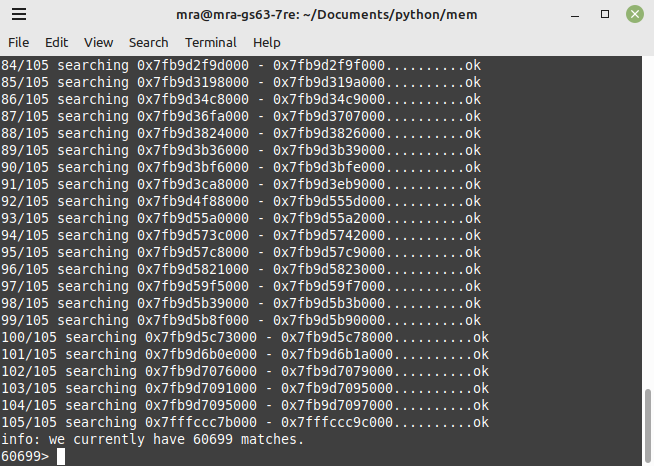
Task: Open the File menu
Action: tap(18, 43)
